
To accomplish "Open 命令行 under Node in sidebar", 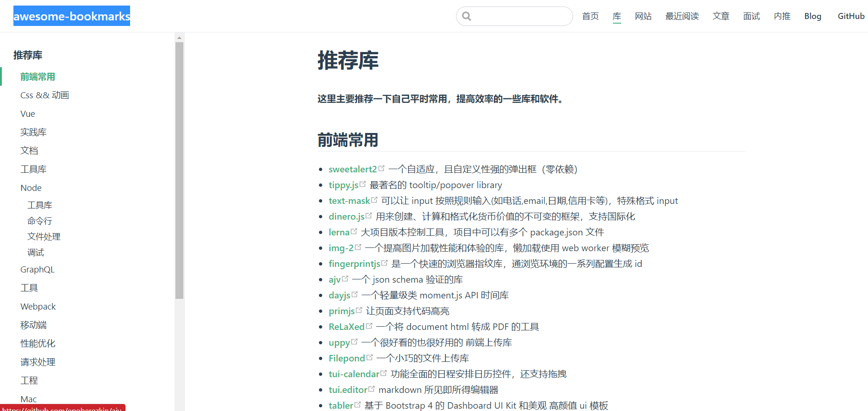I will pos(40,221).
